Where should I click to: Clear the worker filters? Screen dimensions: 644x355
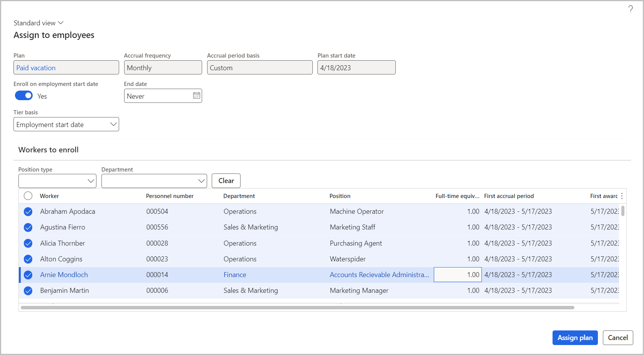pyautogui.click(x=226, y=181)
